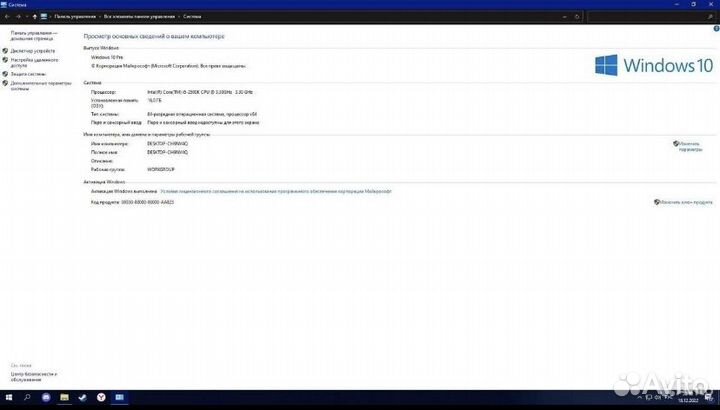The image size is (720, 410).
Task: Open Help with the question mark icon
Action: (716, 29)
